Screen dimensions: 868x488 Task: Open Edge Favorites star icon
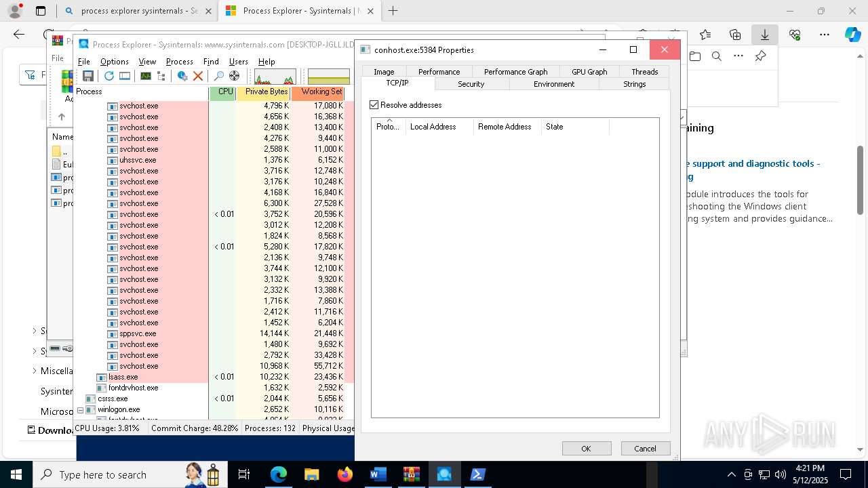[705, 35]
